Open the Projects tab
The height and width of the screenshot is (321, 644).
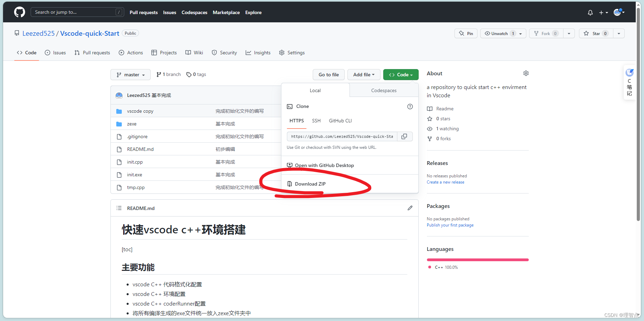click(164, 53)
